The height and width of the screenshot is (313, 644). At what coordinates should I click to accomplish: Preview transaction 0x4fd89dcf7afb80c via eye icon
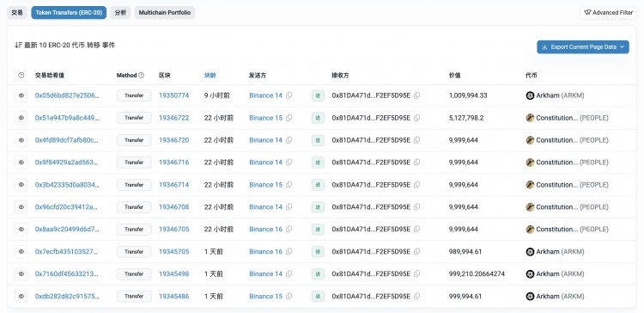click(x=21, y=140)
